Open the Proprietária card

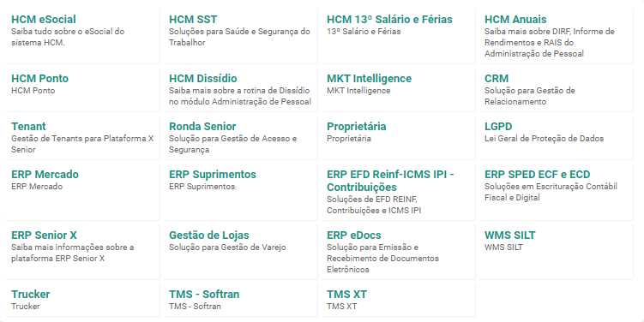(x=398, y=137)
